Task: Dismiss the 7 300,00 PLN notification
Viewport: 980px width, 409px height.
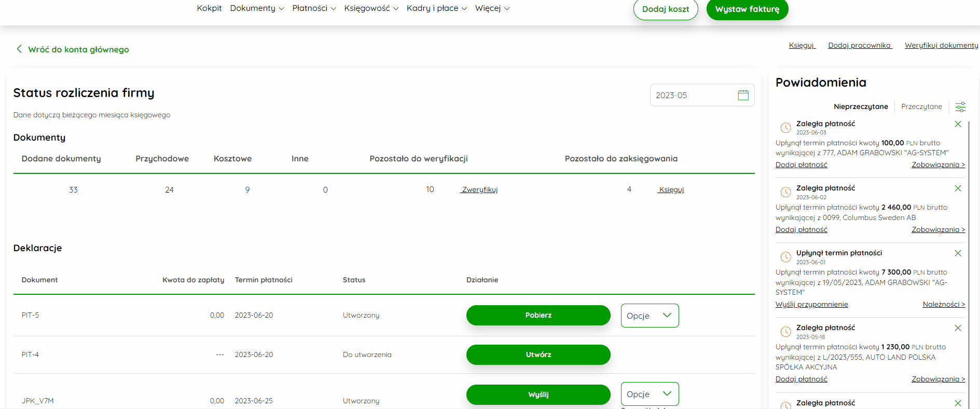Action: coord(958,253)
